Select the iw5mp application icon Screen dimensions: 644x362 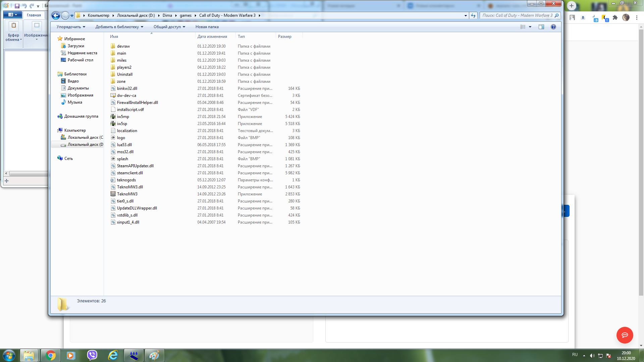(x=113, y=117)
